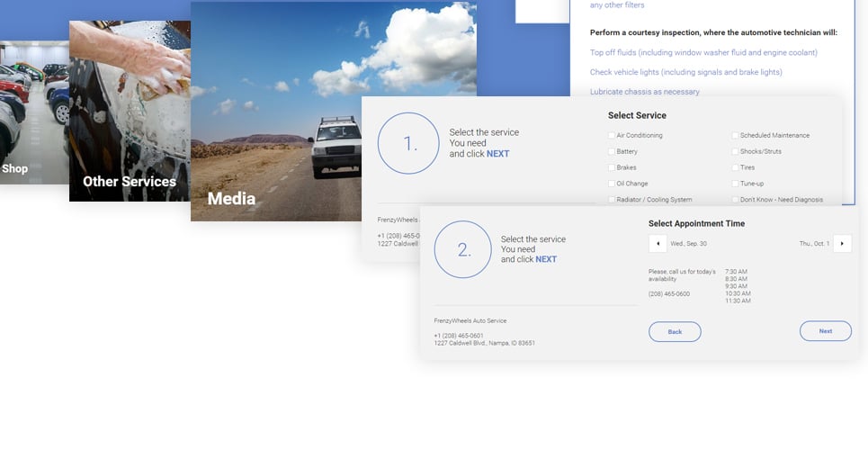Image resolution: width=868 pixels, height=450 pixels.
Task: Check the Air Conditioning service box
Action: click(612, 135)
